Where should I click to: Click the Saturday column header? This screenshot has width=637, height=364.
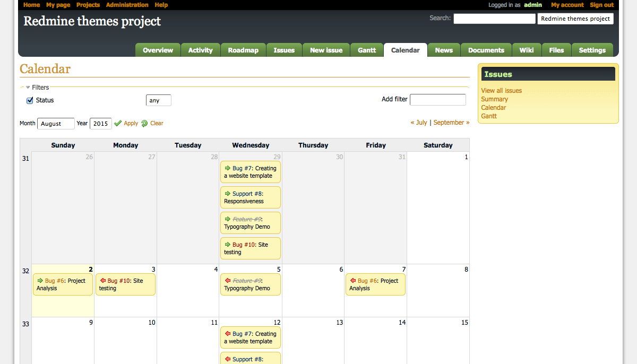pyautogui.click(x=438, y=145)
